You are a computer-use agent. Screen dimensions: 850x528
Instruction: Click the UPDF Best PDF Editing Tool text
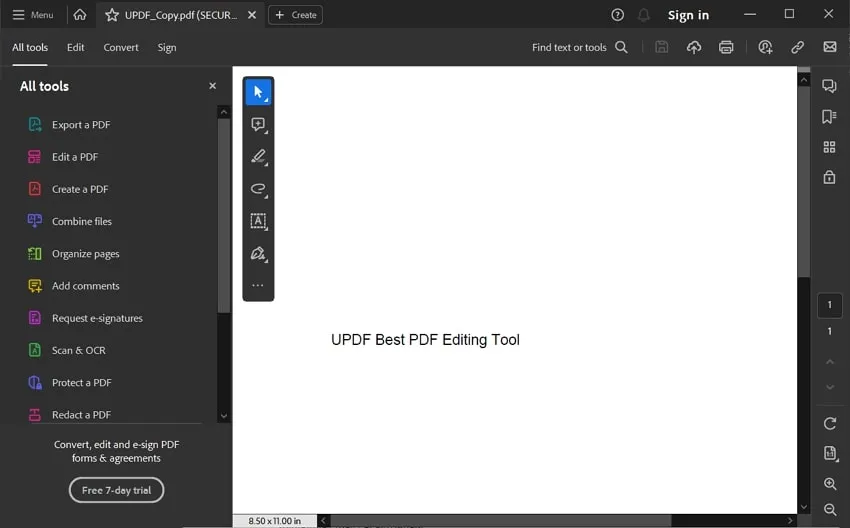point(425,340)
